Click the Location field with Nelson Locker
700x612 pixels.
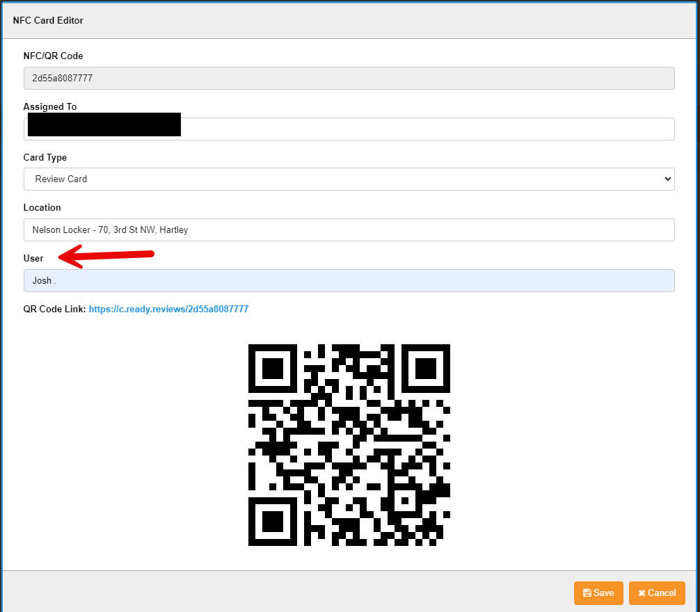[x=348, y=229]
